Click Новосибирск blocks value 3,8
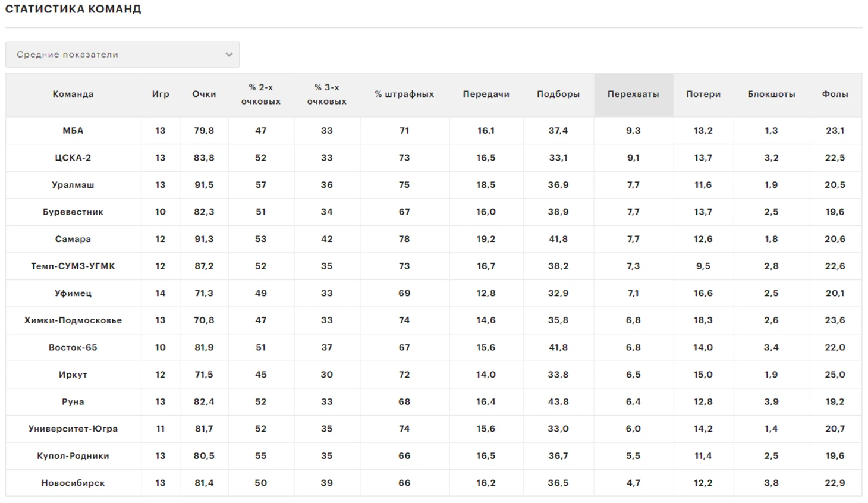868x503 pixels. (772, 483)
